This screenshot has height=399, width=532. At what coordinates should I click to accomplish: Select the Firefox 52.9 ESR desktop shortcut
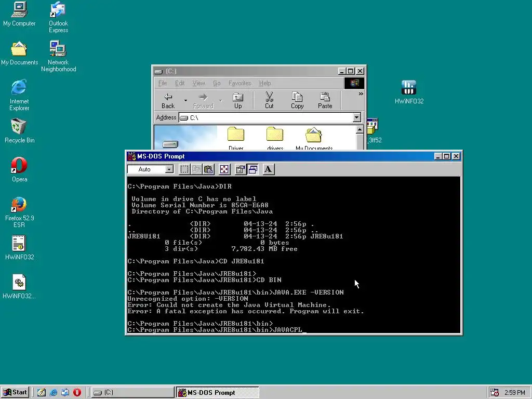click(19, 212)
